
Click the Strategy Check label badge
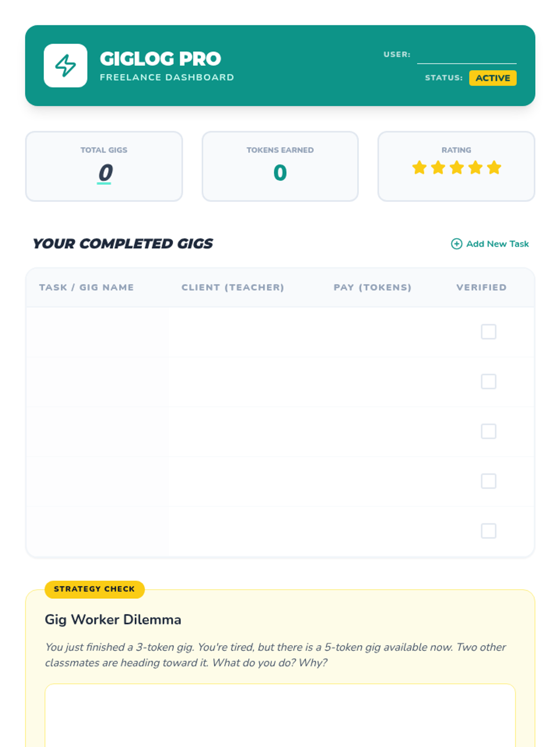click(95, 589)
